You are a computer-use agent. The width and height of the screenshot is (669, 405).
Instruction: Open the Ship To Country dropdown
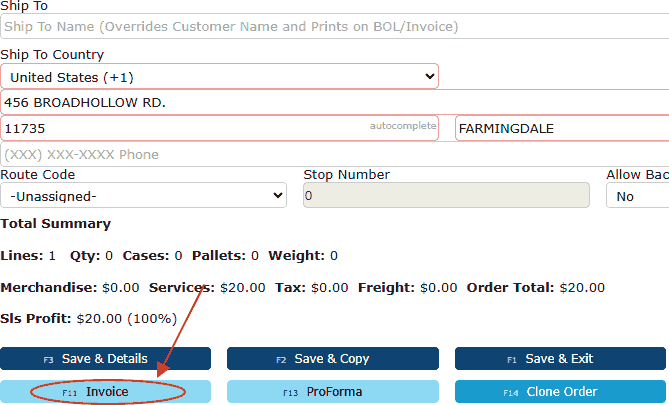[219, 77]
